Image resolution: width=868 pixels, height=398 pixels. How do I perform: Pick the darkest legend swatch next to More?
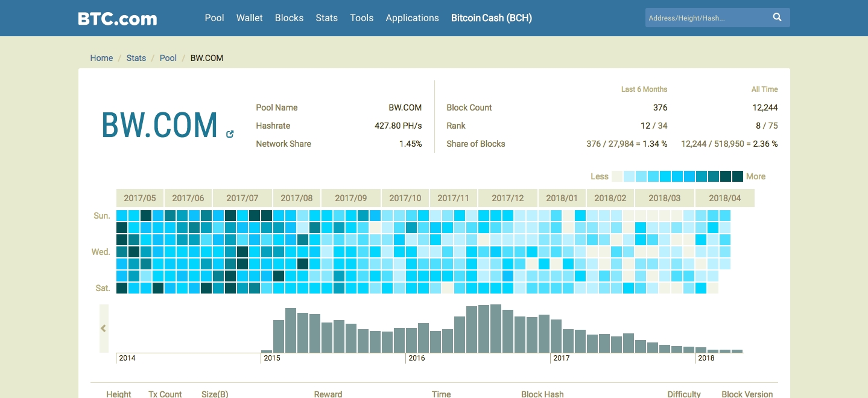point(738,176)
